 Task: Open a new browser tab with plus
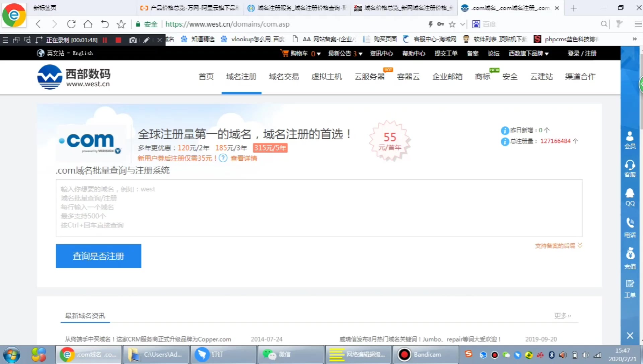573,8
